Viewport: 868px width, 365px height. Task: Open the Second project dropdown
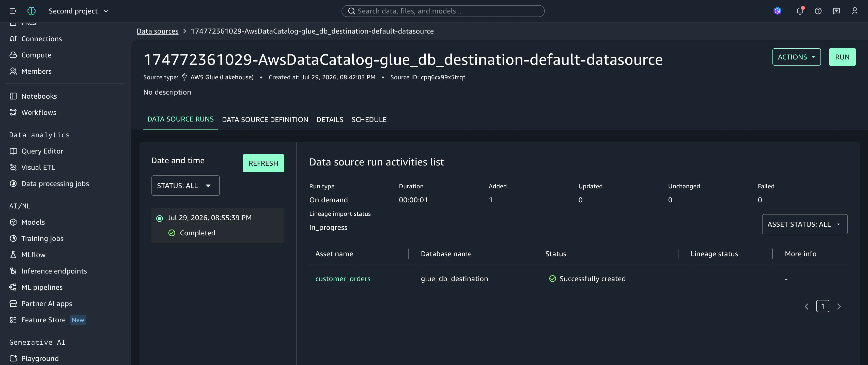click(79, 11)
